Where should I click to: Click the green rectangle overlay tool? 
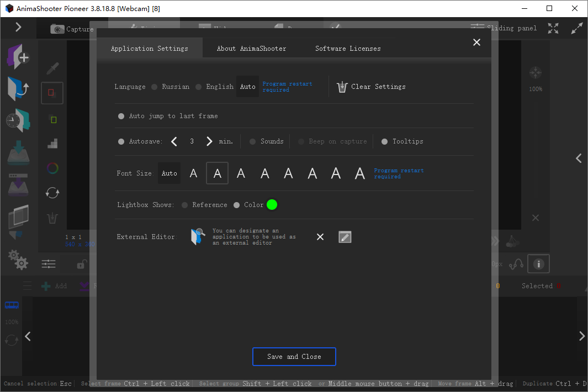point(53,120)
